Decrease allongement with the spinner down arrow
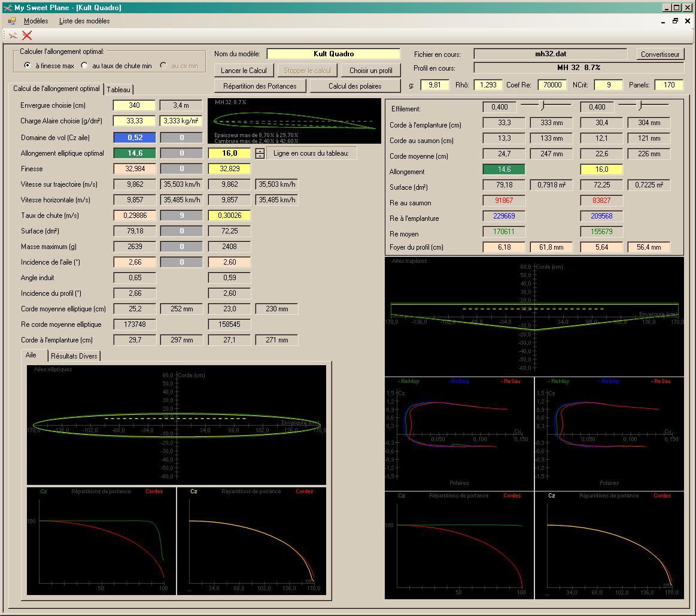 260,156
